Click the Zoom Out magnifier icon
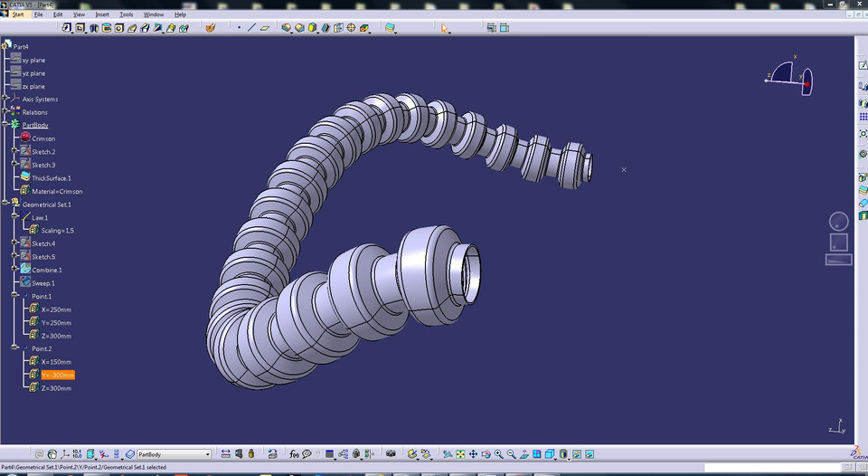 512,454
